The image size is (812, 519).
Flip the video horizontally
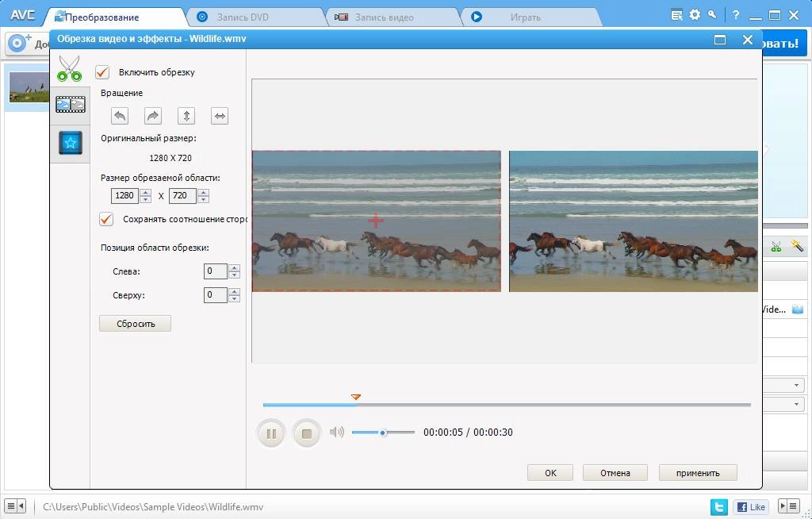[220, 116]
